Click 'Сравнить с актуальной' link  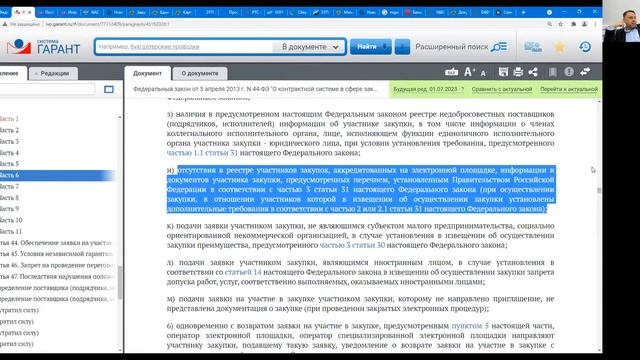pyautogui.click(x=502, y=89)
